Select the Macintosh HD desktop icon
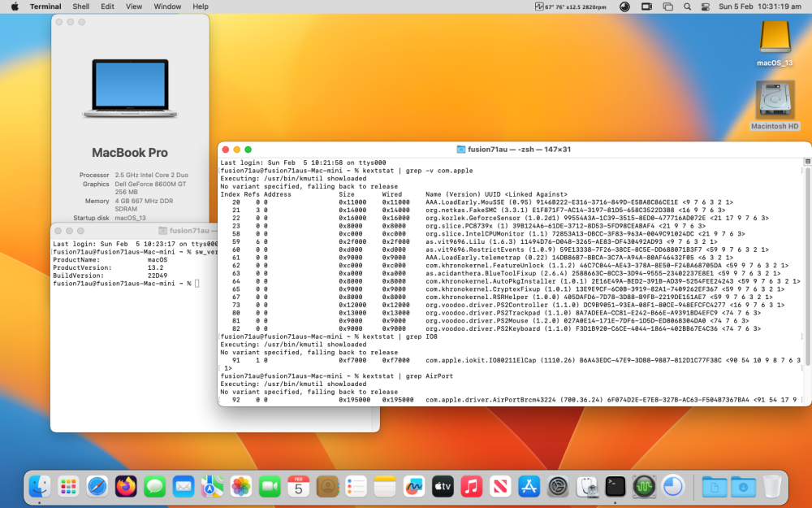 point(775,105)
